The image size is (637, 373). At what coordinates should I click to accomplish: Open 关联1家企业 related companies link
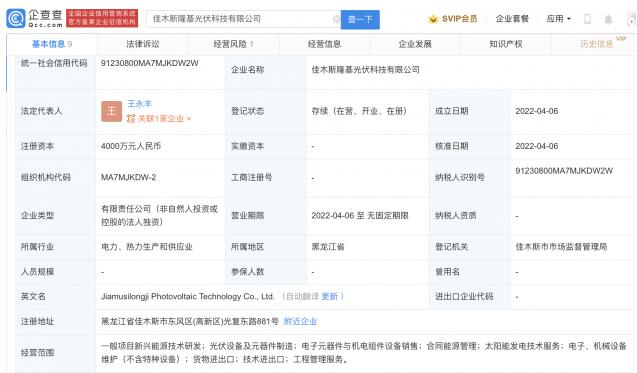159,119
